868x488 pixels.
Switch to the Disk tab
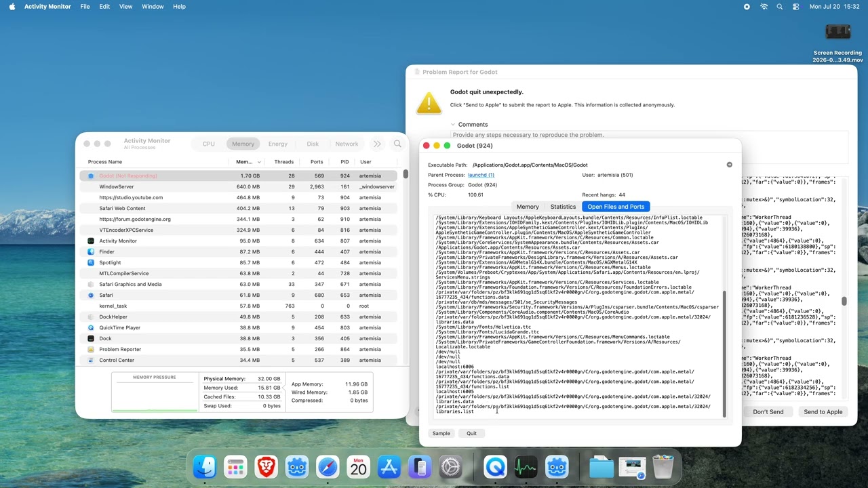coord(313,144)
